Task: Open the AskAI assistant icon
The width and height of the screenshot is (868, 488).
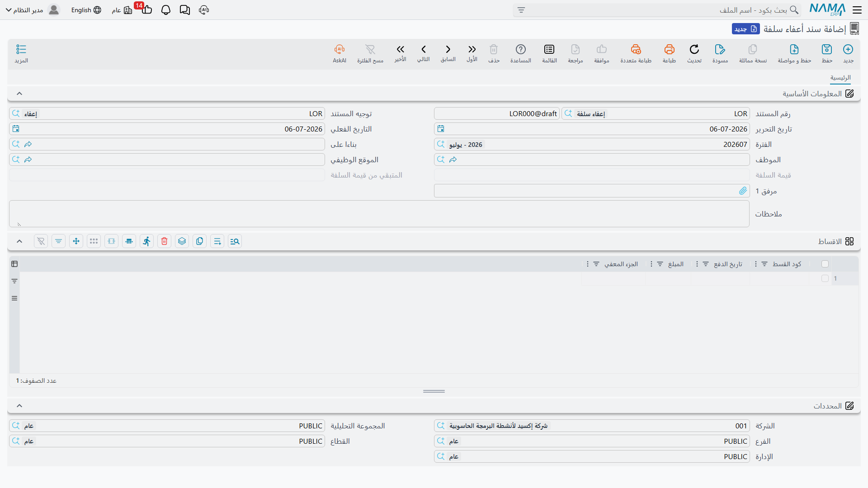Action: [340, 49]
